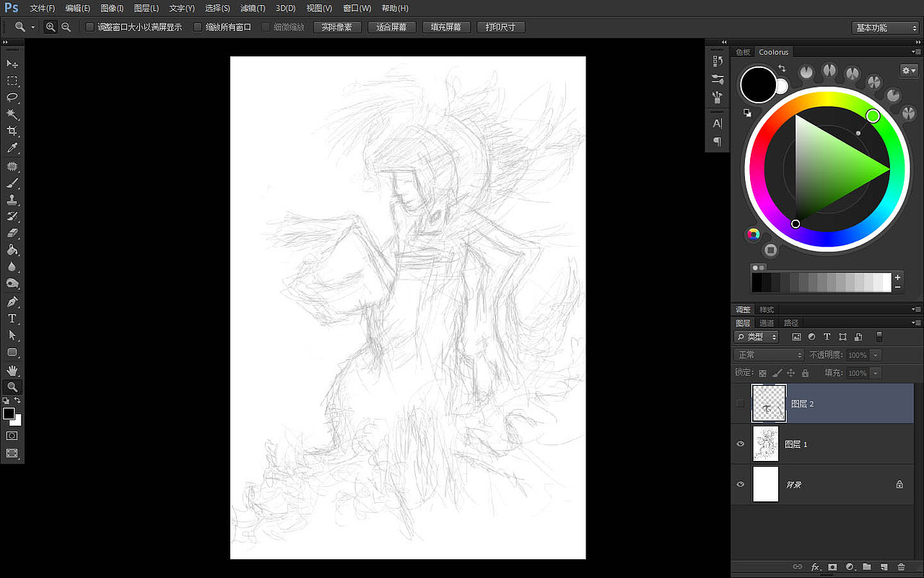Image resolution: width=924 pixels, height=578 pixels.
Task: Select the Path Selection tool
Action: 12,335
